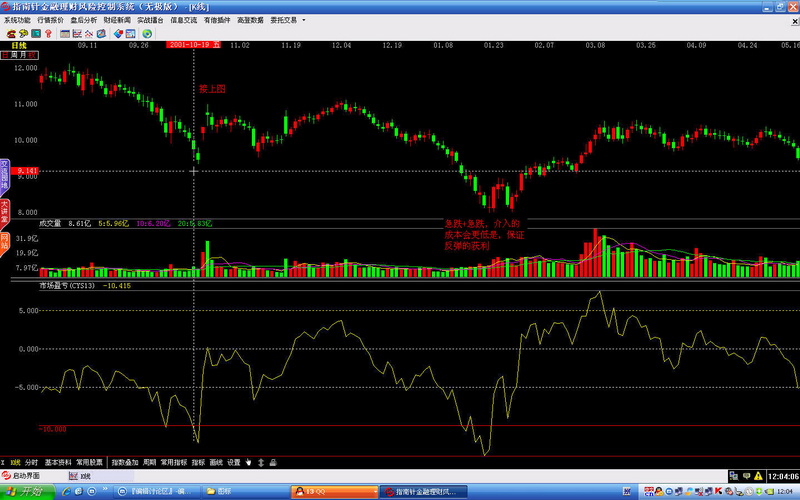Select the 日 daily period toggle

[x=6, y=54]
